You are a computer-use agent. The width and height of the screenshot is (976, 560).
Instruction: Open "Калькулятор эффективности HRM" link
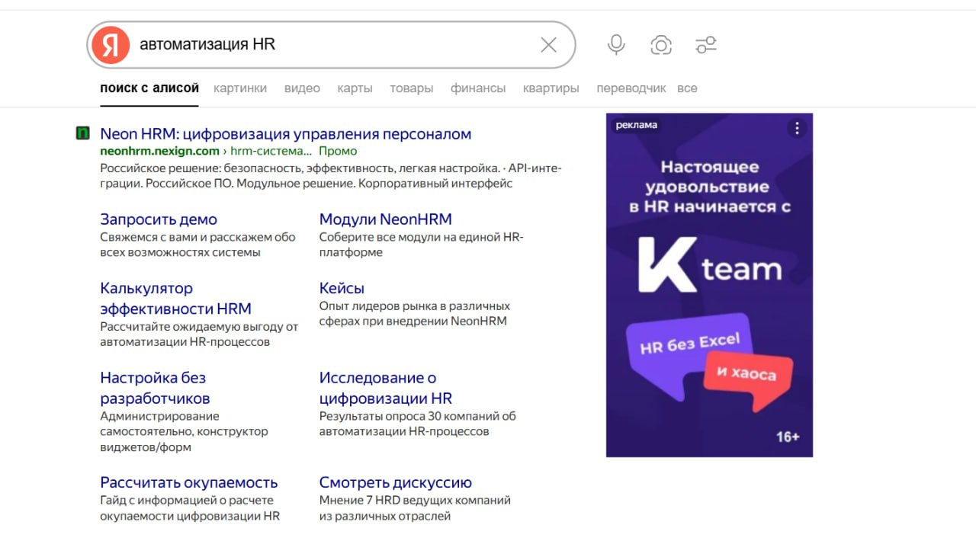(x=176, y=299)
